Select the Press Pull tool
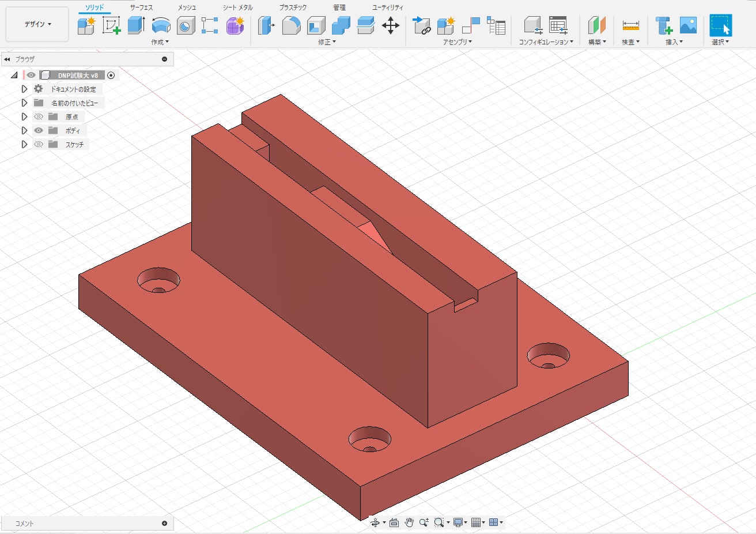756x534 pixels. [266, 25]
